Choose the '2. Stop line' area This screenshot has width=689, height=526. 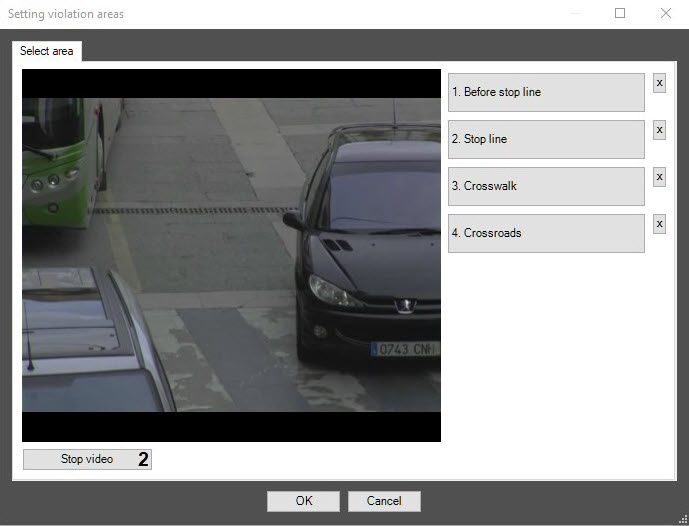pos(546,139)
